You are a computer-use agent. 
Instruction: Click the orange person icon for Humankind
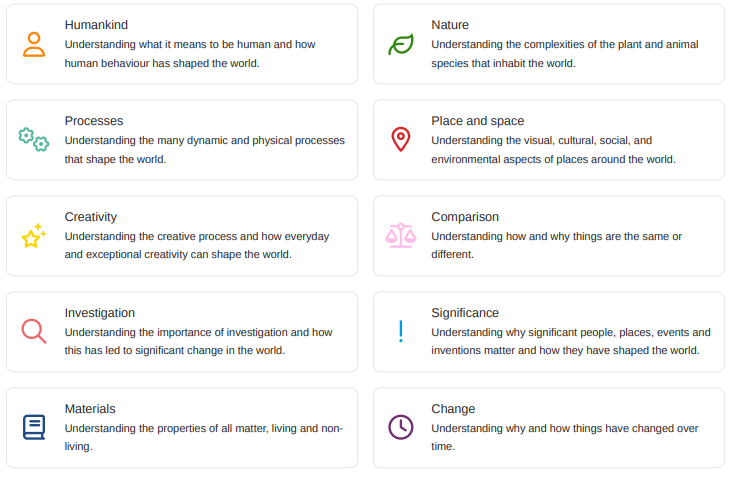click(x=34, y=45)
